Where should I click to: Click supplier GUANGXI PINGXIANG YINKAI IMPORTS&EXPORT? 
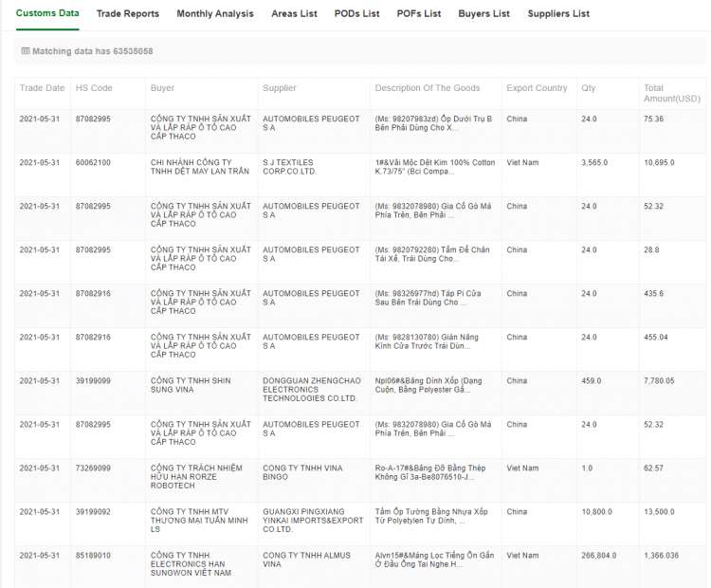(x=313, y=520)
